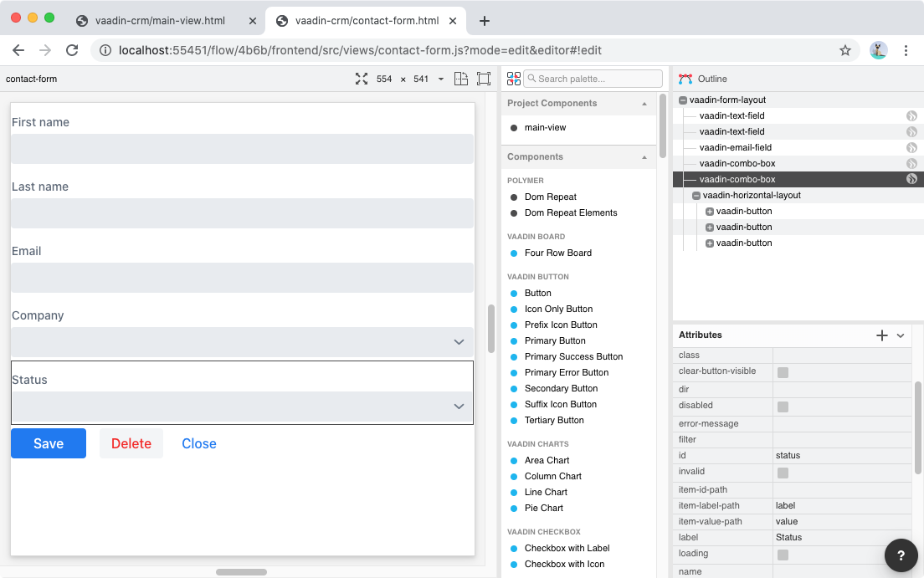Select the fullscreen expand icon in canvas toolbar
Viewport: 924px width, 578px height.
tap(362, 78)
